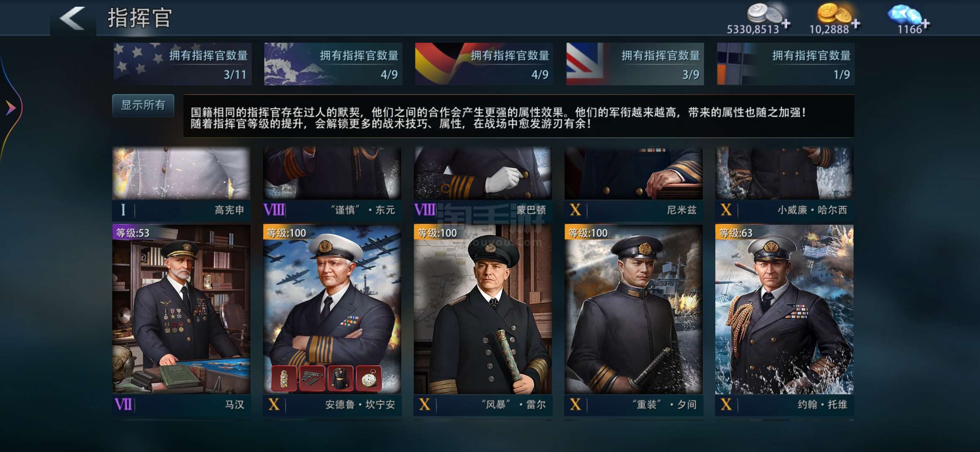The height and width of the screenshot is (452, 980).
Task: Select commander “风暴”·雷尔 portrait
Action: coord(483,310)
